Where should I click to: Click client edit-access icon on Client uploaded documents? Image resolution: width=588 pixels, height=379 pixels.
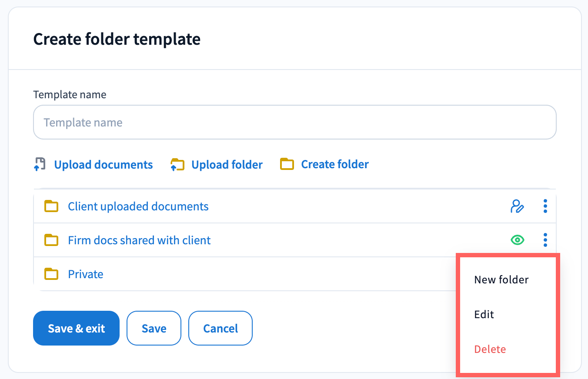517,206
